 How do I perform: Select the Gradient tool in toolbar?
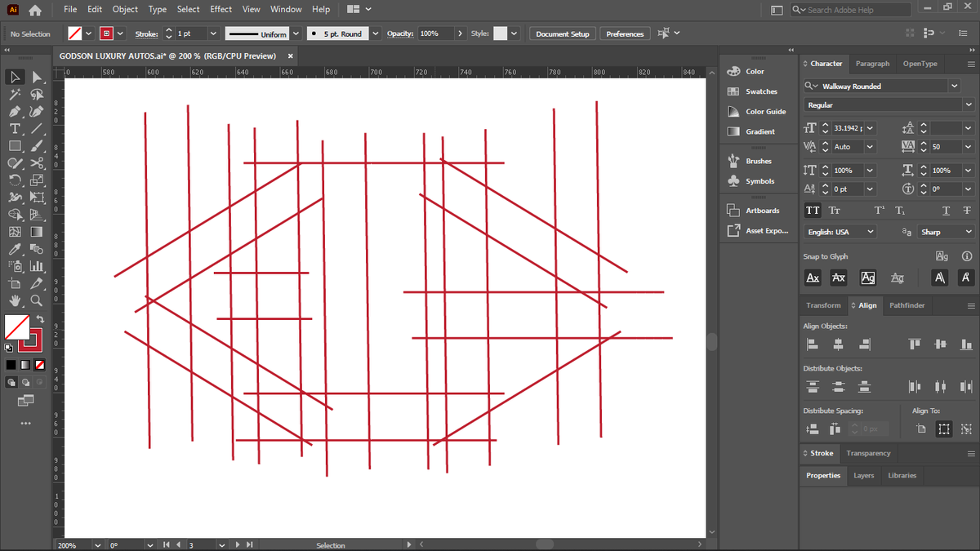[36, 232]
